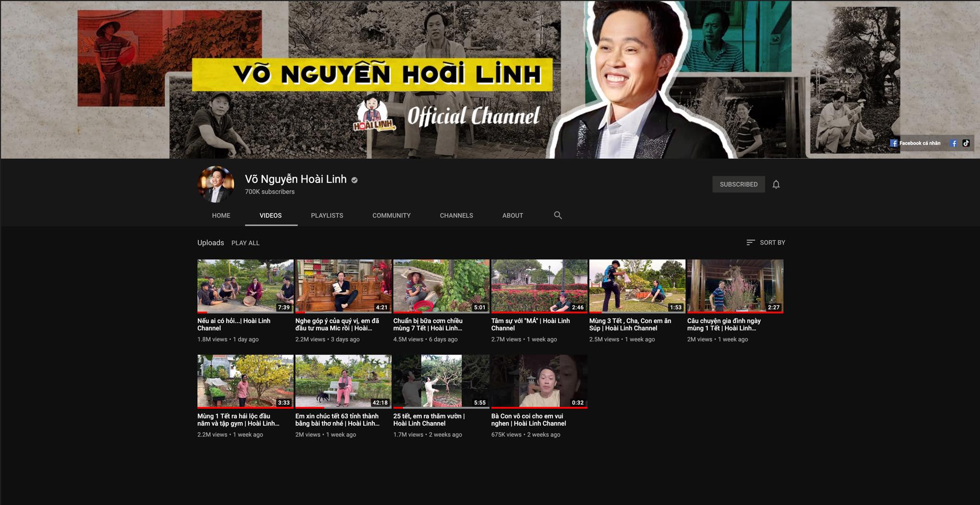This screenshot has height=505, width=980.
Task: Open the 5:55 '25 tết, em ra thăm vườn' thumbnail
Action: 441,382
